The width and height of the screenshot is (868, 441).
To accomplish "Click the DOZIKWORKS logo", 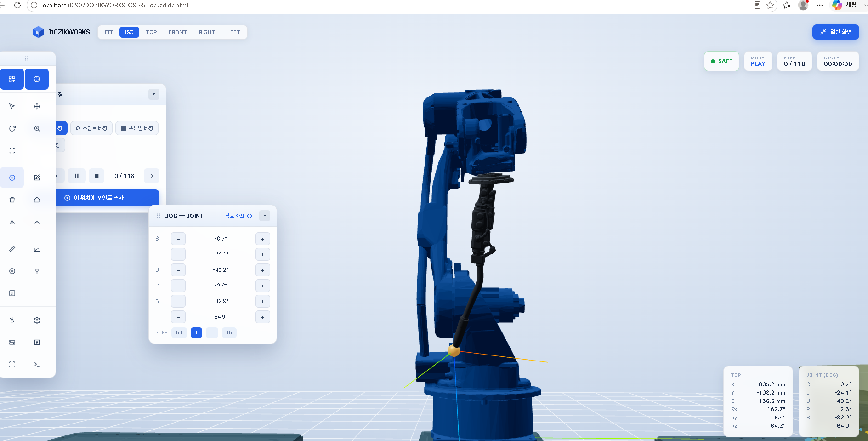I will tap(62, 32).
